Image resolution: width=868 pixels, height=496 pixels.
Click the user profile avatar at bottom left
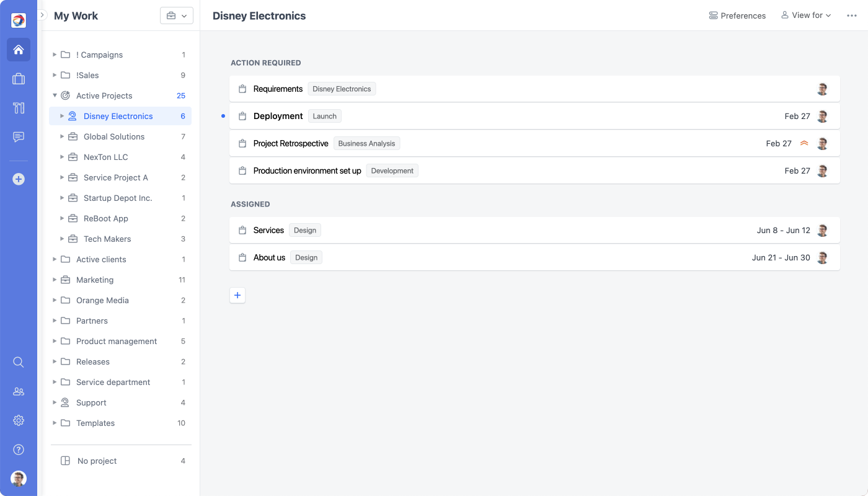tap(19, 479)
